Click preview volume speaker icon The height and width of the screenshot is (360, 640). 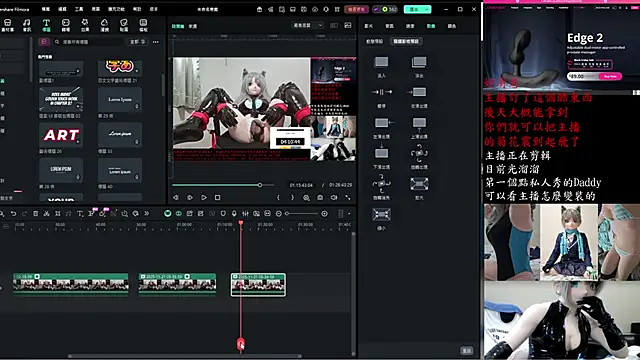pyautogui.click(x=334, y=198)
